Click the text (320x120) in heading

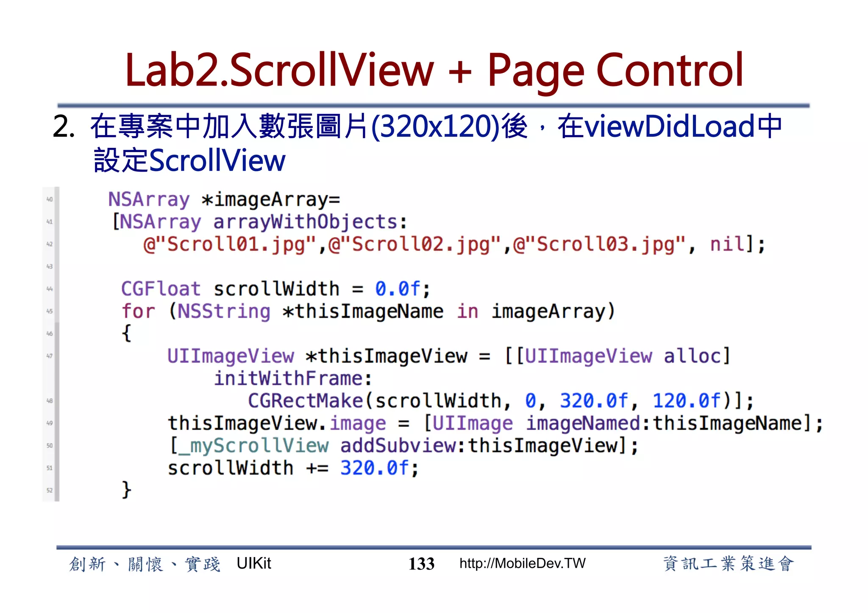(x=436, y=127)
